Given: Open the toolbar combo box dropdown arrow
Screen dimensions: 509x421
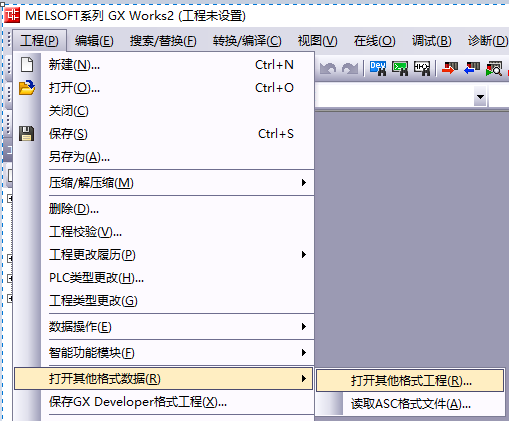Looking at the screenshot, I should tap(480, 97).
